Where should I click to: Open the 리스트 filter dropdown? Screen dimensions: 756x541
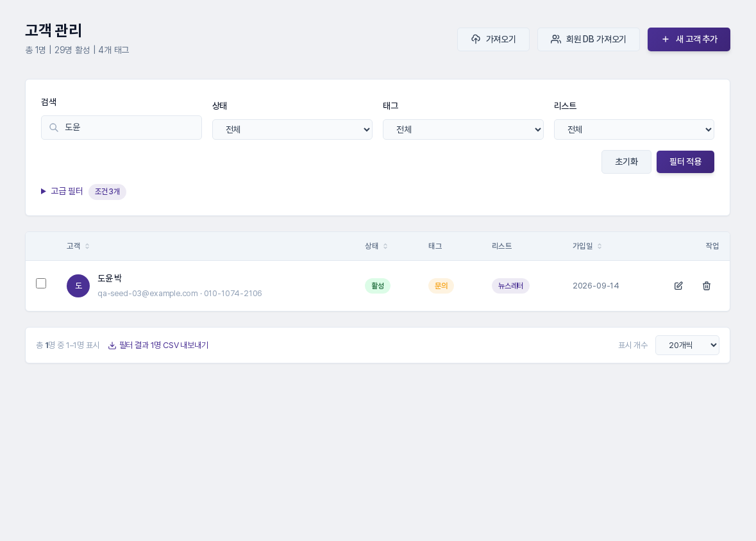tap(634, 129)
